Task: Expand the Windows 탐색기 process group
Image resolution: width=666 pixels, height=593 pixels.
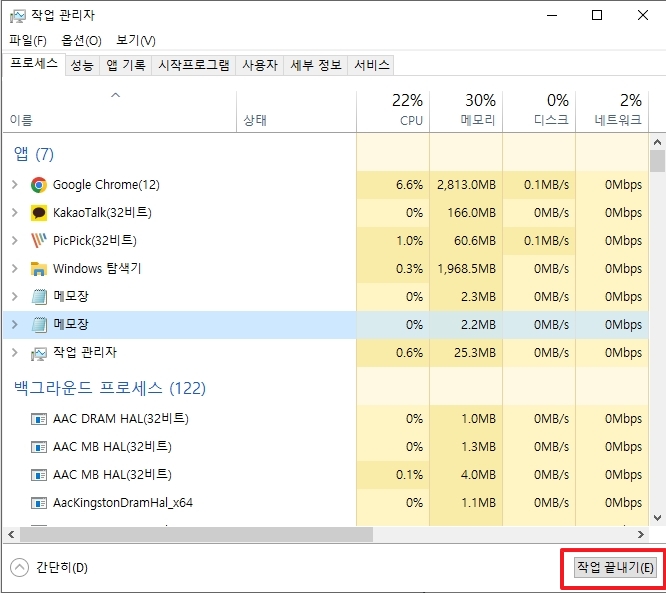Action: [15, 269]
